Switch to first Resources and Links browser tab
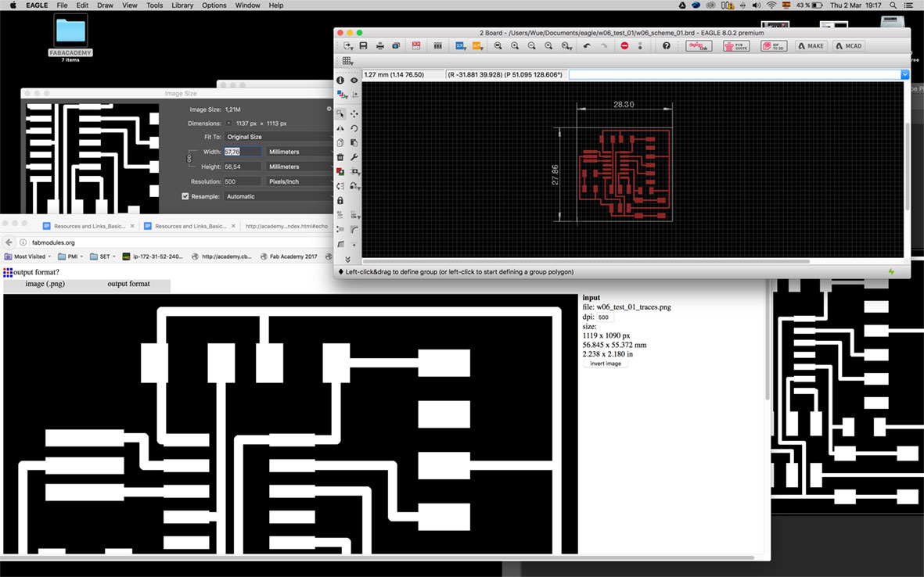The height and width of the screenshot is (577, 924). click(x=89, y=226)
